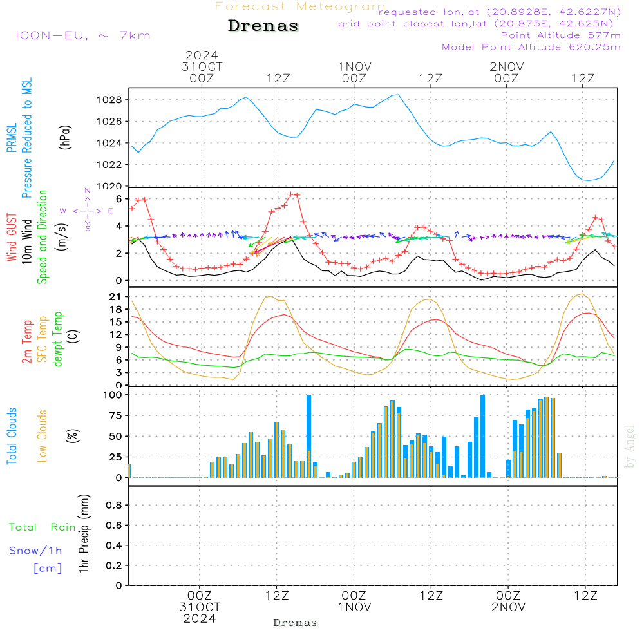Click the ICON-EU, ~ 7km label

(x=83, y=35)
